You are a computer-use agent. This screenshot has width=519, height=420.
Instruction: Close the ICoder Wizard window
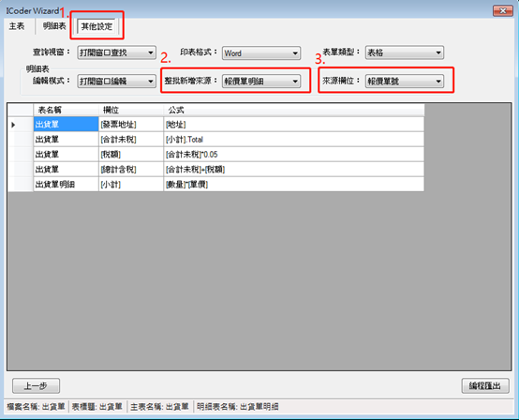pos(503,11)
